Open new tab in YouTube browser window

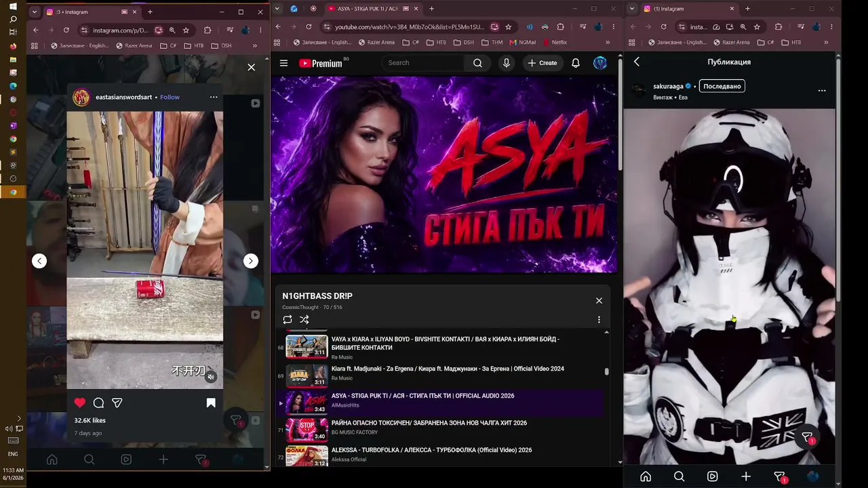(431, 9)
